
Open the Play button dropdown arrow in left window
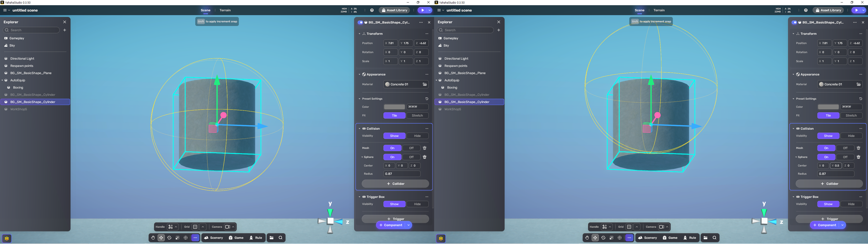(x=430, y=10)
